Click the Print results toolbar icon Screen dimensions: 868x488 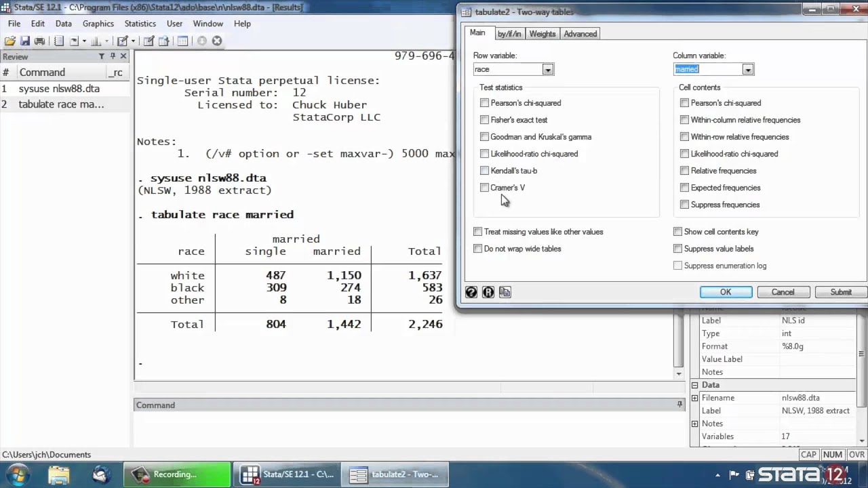pos(39,41)
